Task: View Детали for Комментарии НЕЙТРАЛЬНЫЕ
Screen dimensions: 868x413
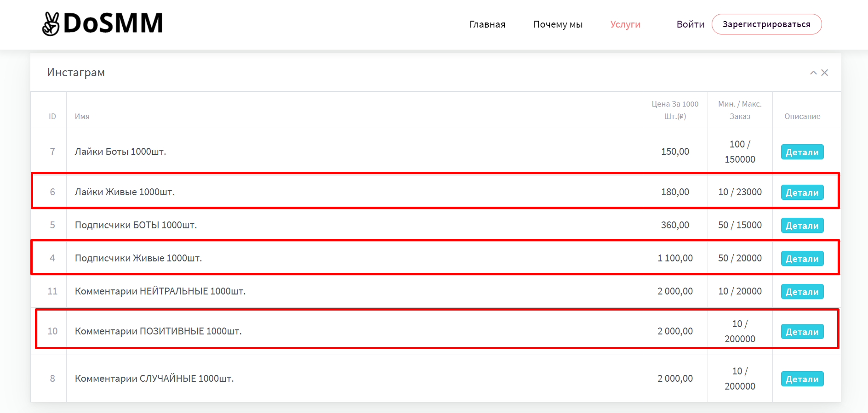Action: point(802,292)
